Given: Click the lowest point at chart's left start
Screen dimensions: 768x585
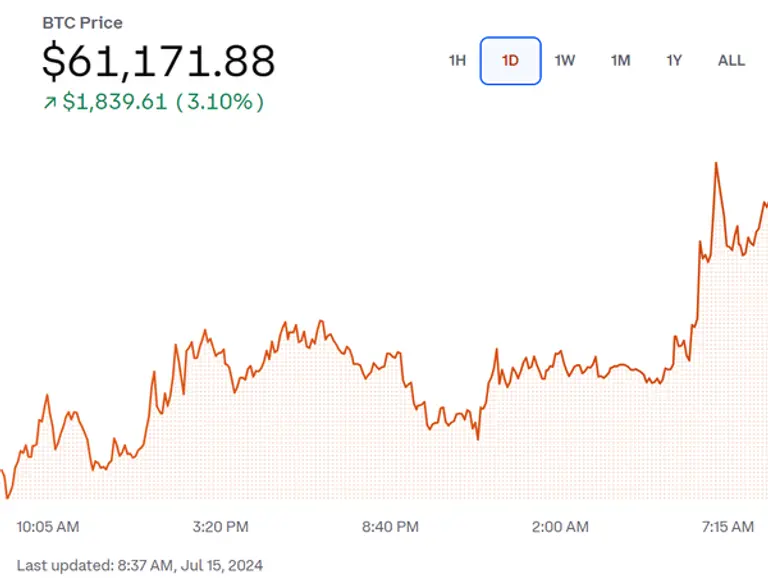Looking at the screenshot, I should click(8, 497).
